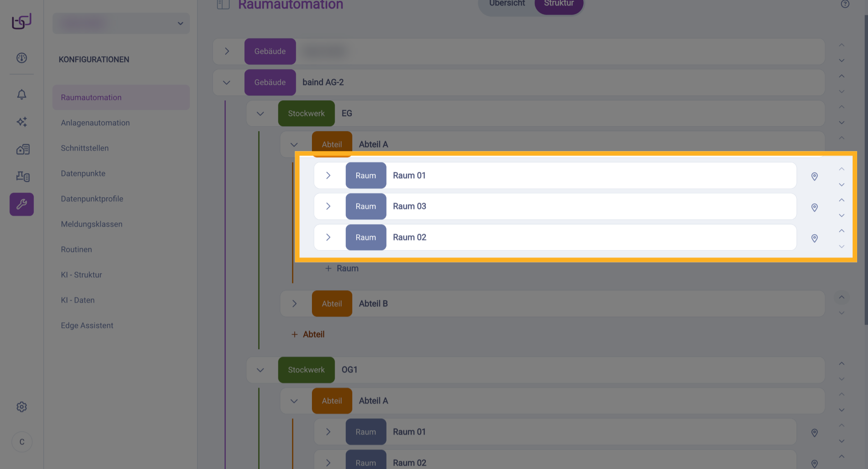868x469 pixels.
Task: Switch to the Übersicht tab
Action: [x=507, y=4]
